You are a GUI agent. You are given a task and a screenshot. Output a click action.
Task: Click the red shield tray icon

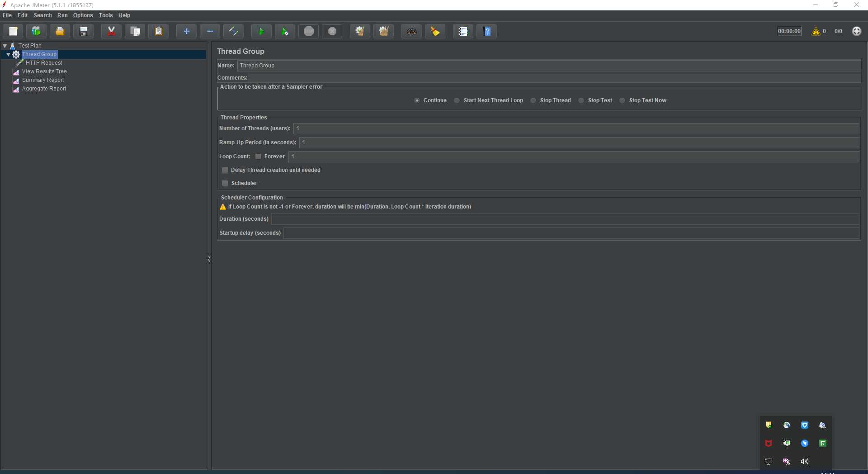pos(769,443)
